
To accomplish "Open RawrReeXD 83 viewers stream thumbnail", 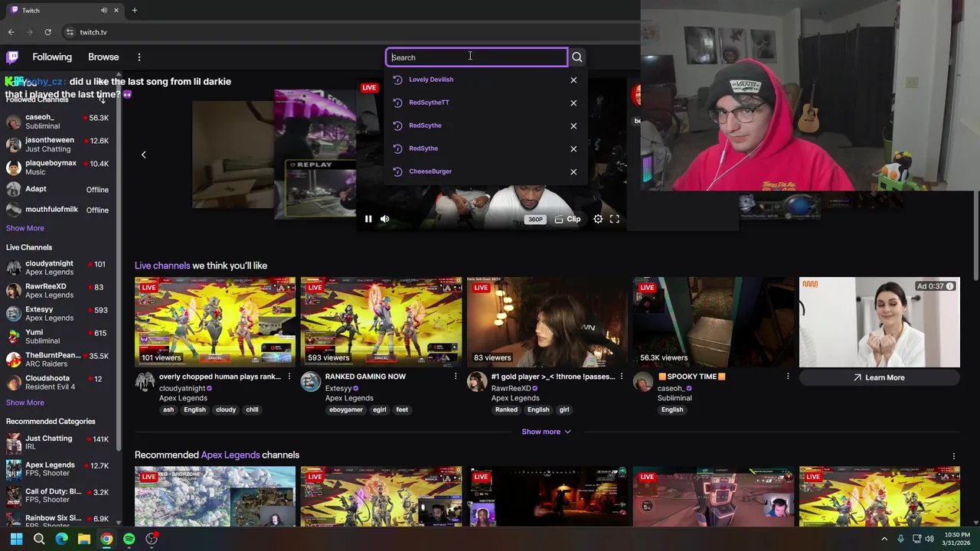I will [x=547, y=322].
